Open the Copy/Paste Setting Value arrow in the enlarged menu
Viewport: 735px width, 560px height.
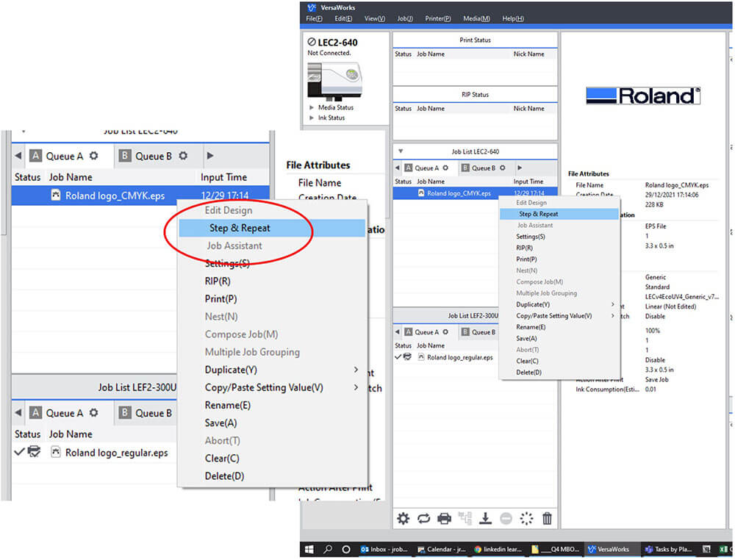(x=356, y=387)
